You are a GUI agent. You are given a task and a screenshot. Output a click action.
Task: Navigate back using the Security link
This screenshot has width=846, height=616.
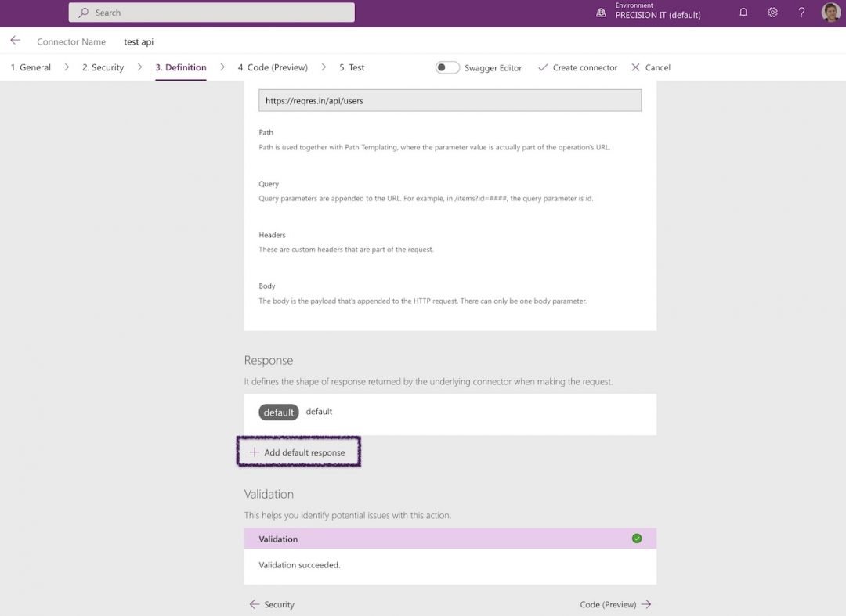click(x=272, y=604)
